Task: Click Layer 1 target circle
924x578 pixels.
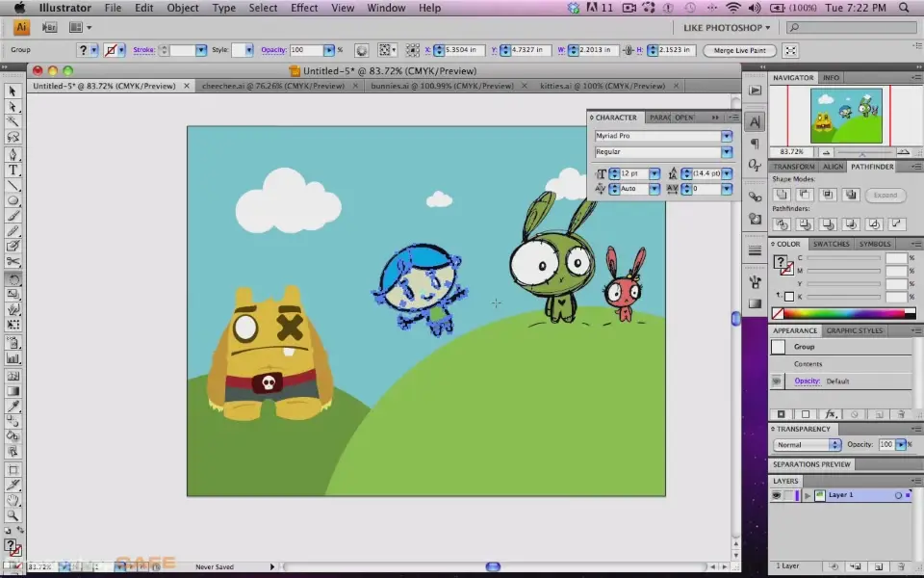Action: pos(898,495)
